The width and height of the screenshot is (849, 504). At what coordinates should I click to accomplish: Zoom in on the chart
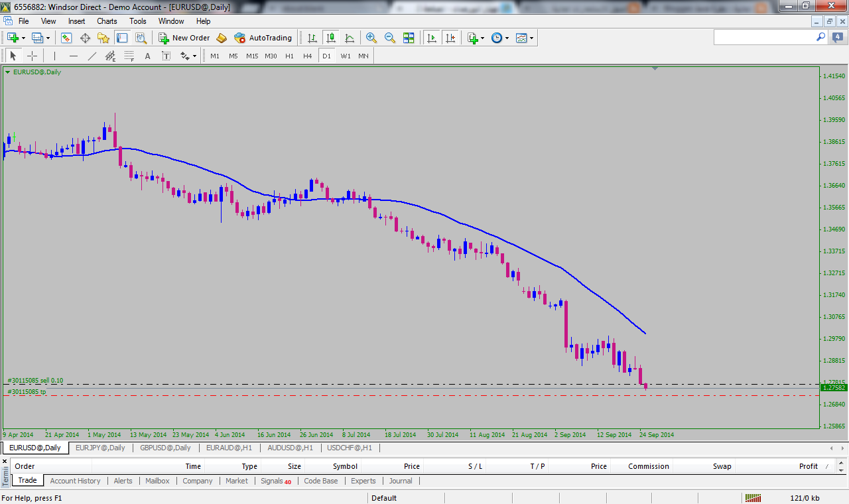[371, 38]
